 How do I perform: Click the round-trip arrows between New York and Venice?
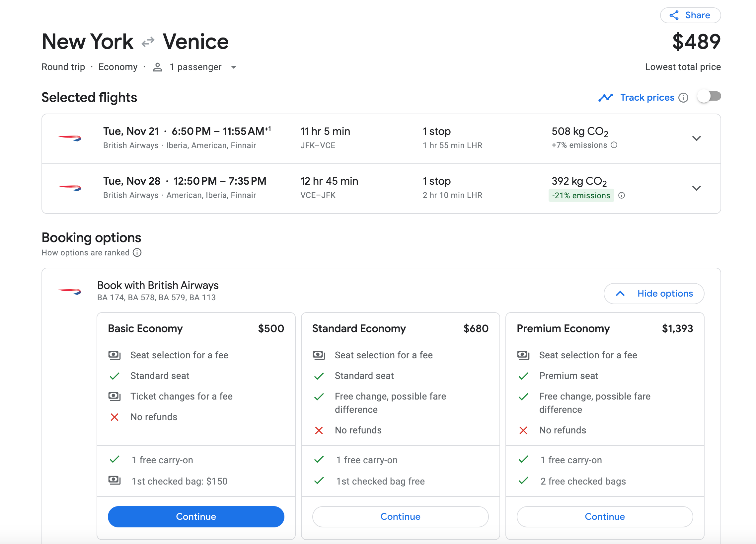(x=148, y=42)
